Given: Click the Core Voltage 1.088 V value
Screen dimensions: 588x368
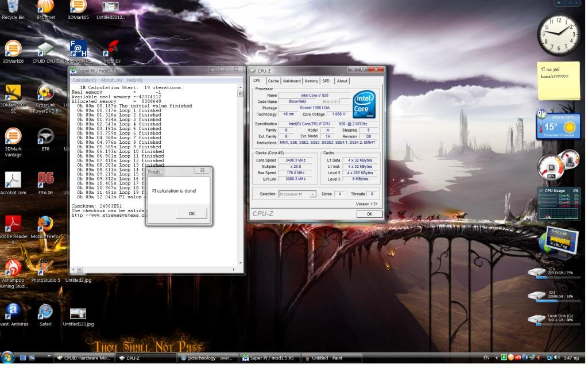Looking at the screenshot, I should [339, 114].
